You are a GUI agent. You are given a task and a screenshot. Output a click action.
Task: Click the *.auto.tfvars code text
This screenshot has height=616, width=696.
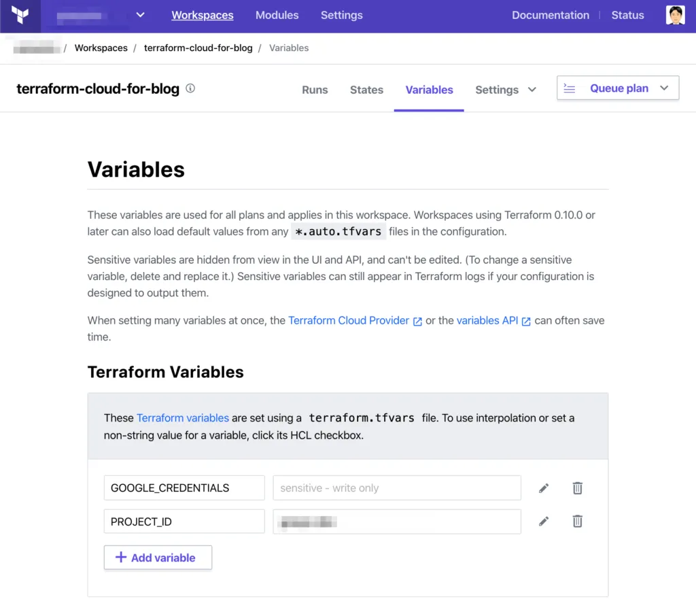pos(338,231)
